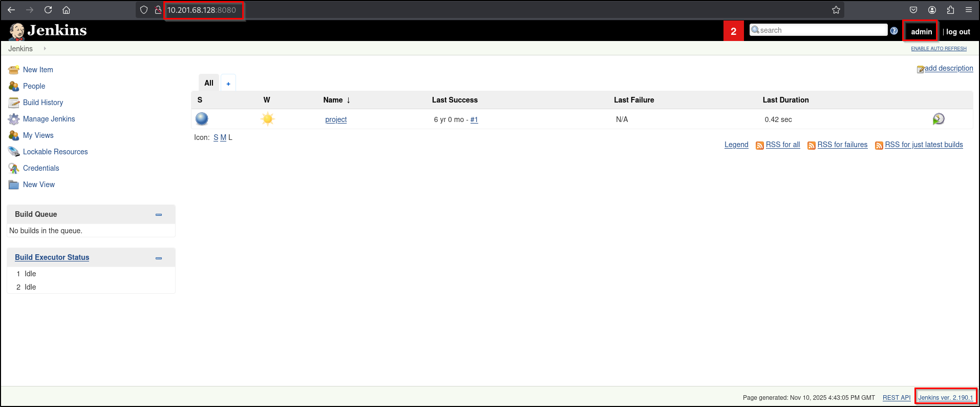This screenshot has width=980, height=407.
Task: Click the Manage Jenkins gear icon
Action: (x=14, y=119)
